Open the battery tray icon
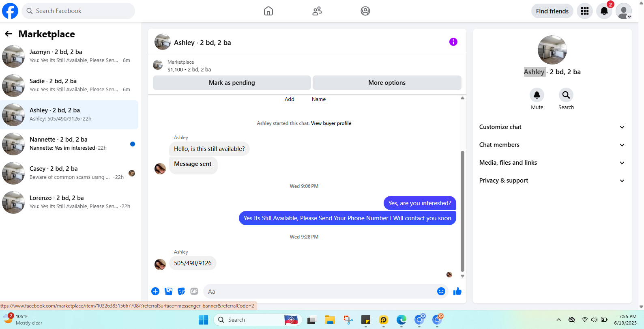 [604, 320]
